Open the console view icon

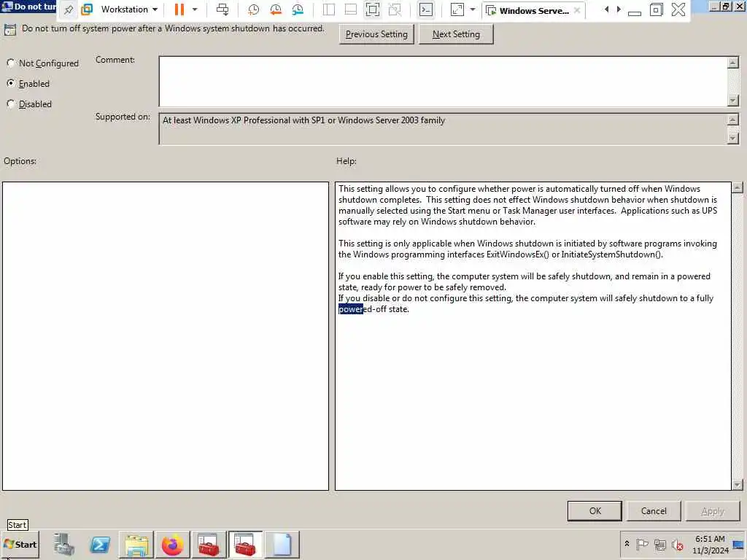[x=426, y=9]
